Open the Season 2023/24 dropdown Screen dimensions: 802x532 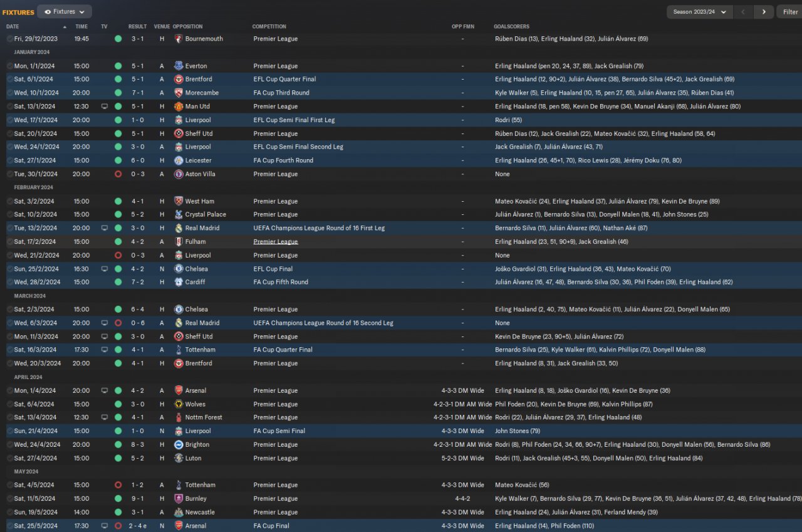[700, 11]
